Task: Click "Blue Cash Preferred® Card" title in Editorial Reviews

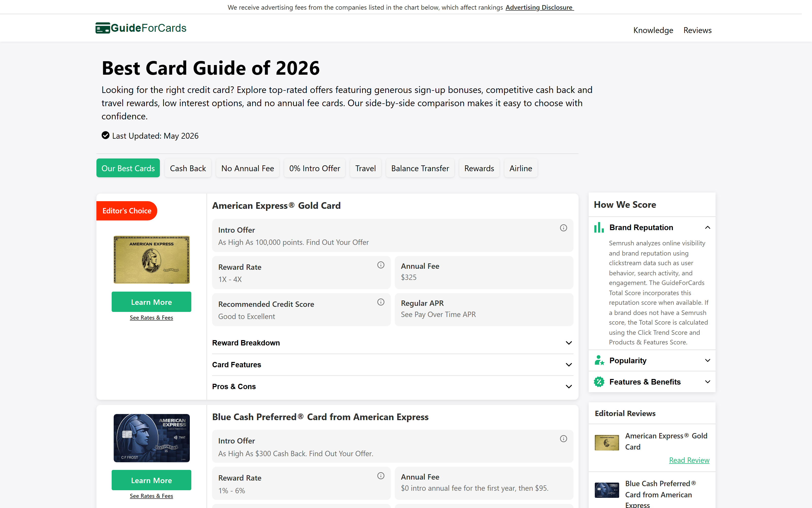Action: click(660, 494)
